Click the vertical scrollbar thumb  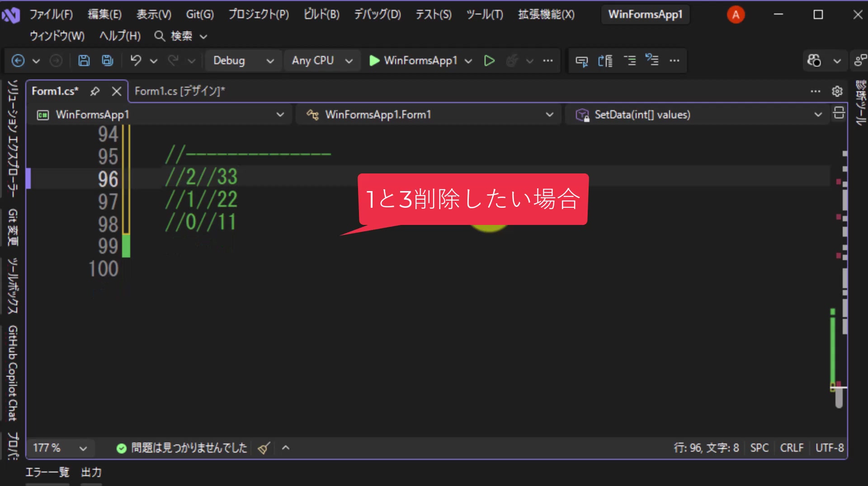839,397
